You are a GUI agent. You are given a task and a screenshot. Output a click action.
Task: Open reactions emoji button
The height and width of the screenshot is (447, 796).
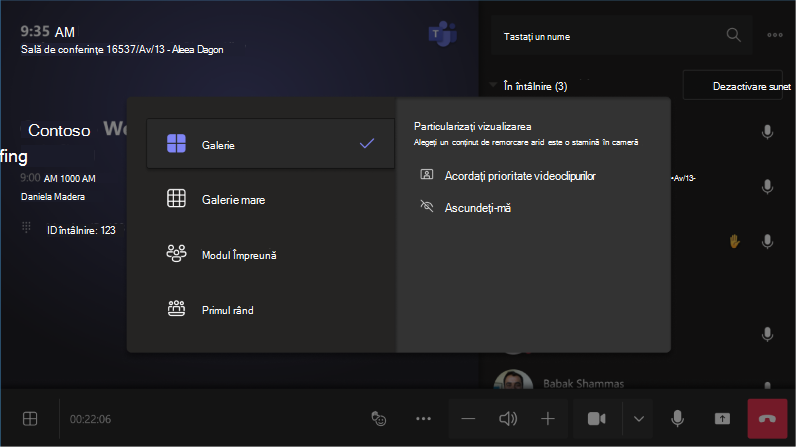(379, 419)
